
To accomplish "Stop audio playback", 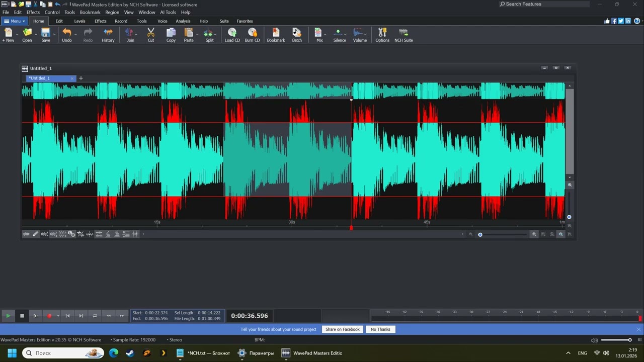I will point(22,316).
